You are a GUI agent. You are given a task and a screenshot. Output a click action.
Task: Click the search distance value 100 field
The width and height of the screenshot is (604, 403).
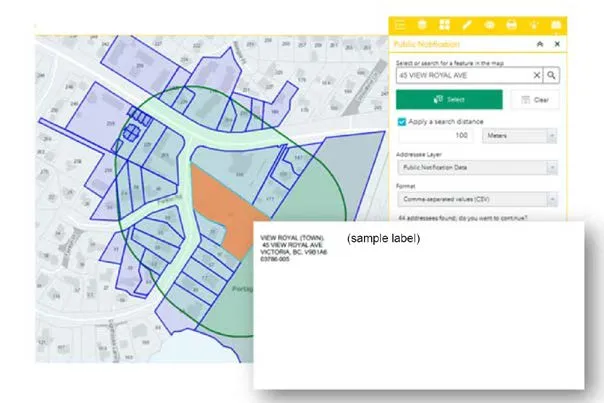coord(436,136)
